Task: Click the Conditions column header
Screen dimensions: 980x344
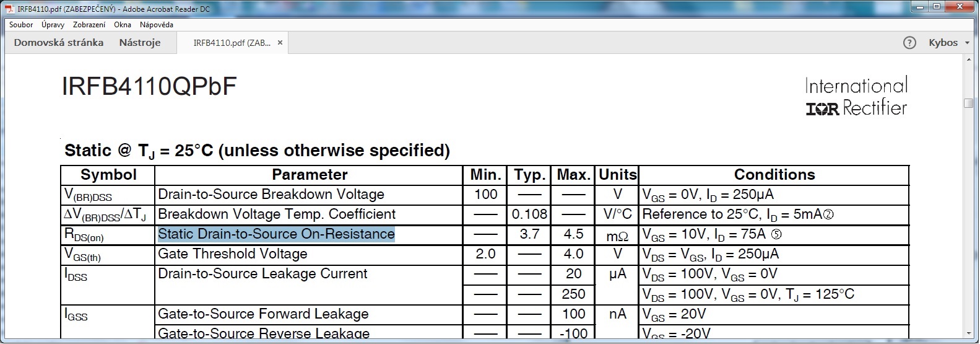Action: [774, 175]
